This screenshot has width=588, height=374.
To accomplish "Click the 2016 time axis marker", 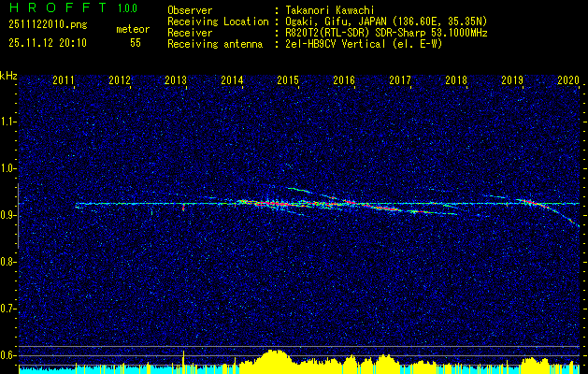I will pyautogui.click(x=344, y=79).
